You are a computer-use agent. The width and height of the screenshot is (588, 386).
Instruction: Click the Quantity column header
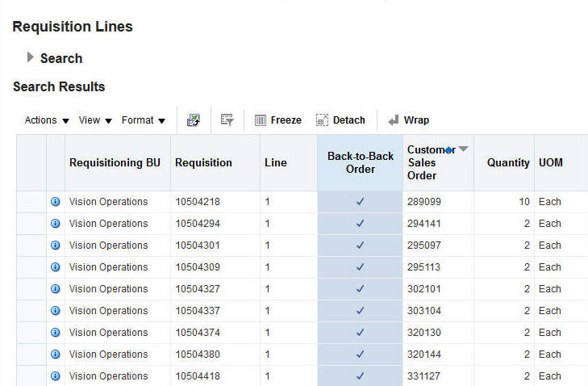507,163
